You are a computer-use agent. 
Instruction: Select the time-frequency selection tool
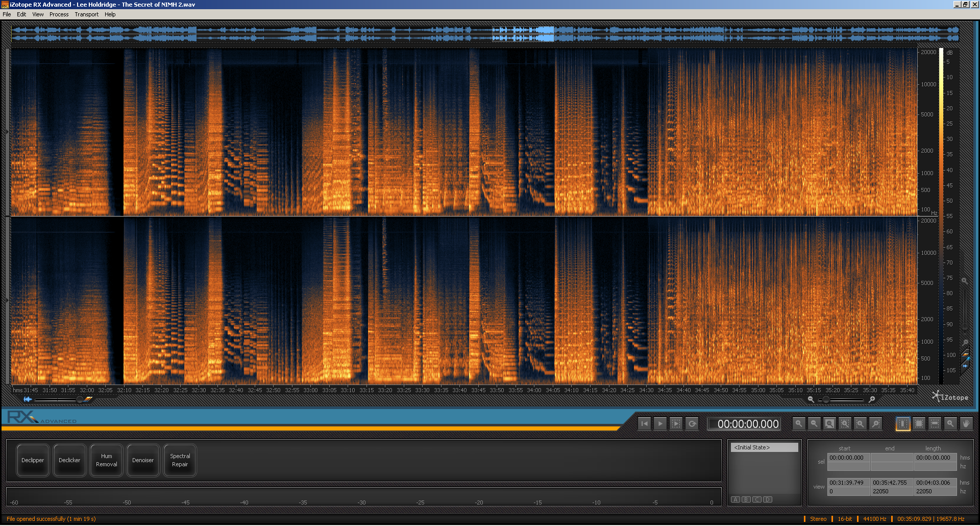click(919, 424)
